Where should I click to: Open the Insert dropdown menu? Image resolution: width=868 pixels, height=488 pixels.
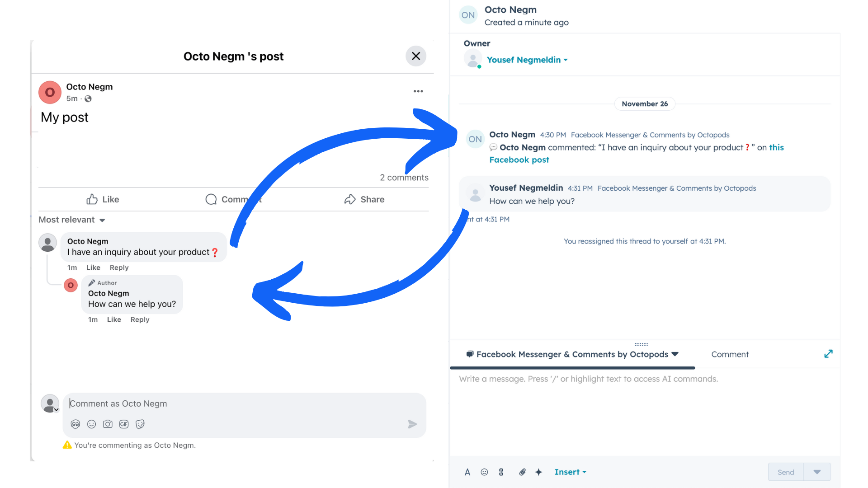coord(570,472)
